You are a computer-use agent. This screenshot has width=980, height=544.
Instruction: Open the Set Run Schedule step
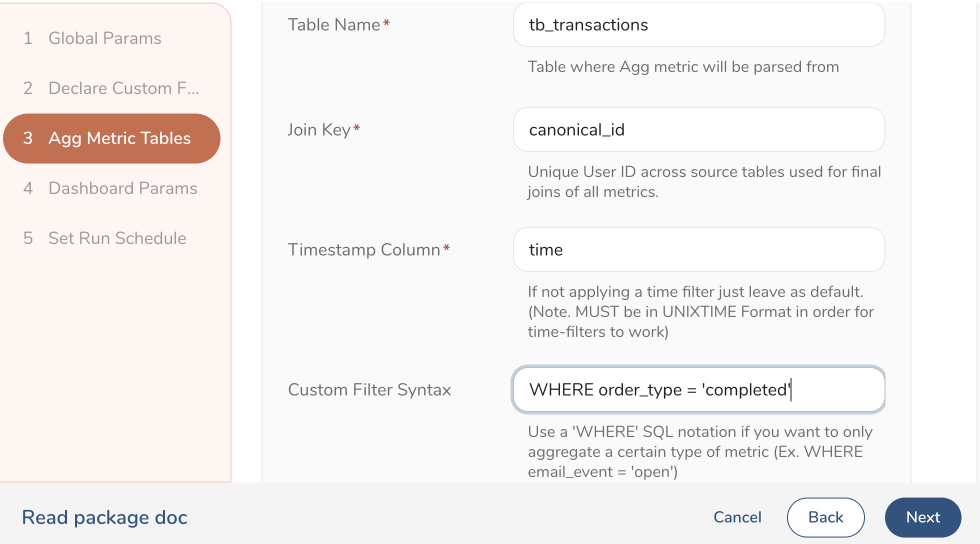click(117, 238)
